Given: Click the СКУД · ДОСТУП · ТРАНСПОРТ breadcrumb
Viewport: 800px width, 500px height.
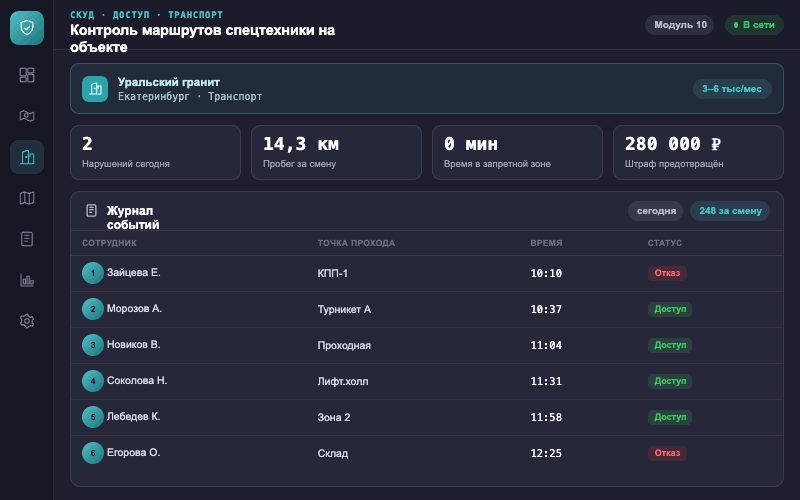Looking at the screenshot, I should pyautogui.click(x=146, y=15).
